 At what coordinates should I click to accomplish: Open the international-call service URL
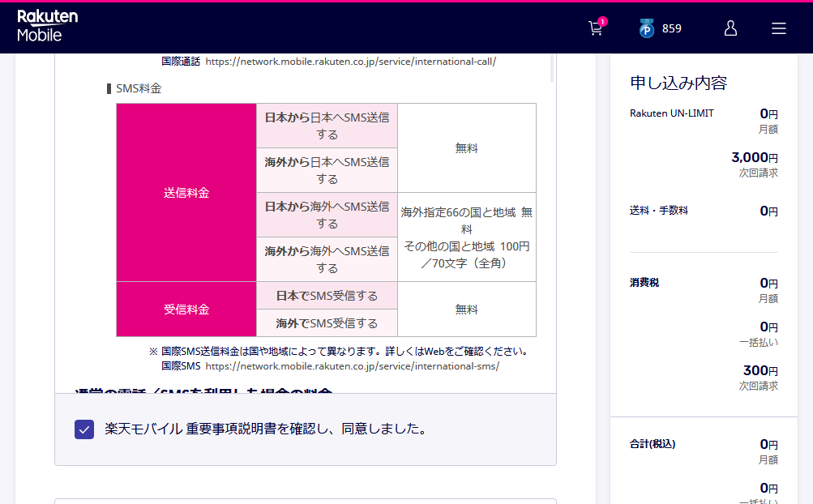coord(350,62)
